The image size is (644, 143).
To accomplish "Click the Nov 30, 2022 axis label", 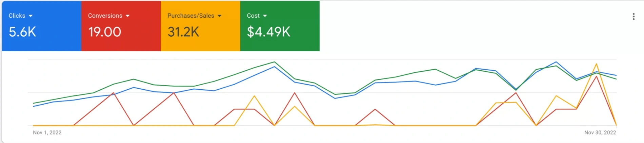I will point(600,132).
